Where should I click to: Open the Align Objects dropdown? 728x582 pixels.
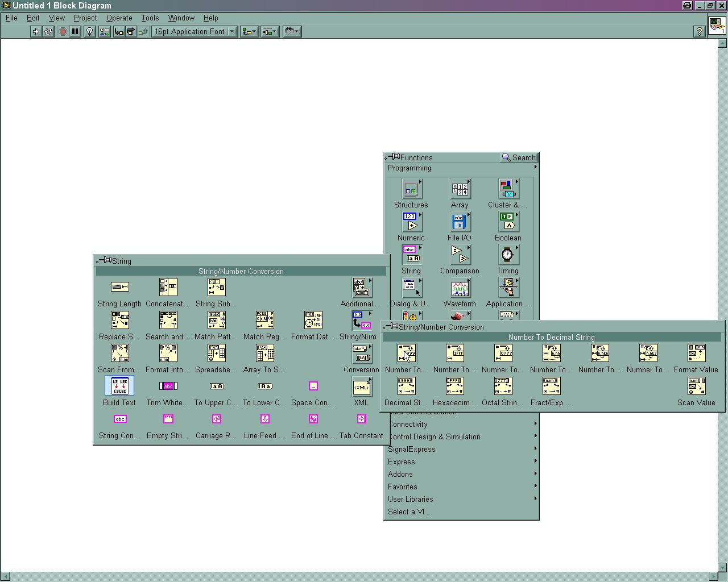pyautogui.click(x=249, y=32)
